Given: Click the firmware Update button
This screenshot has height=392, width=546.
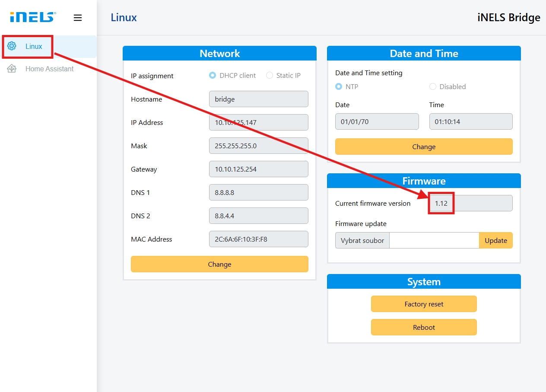Looking at the screenshot, I should (x=495, y=240).
